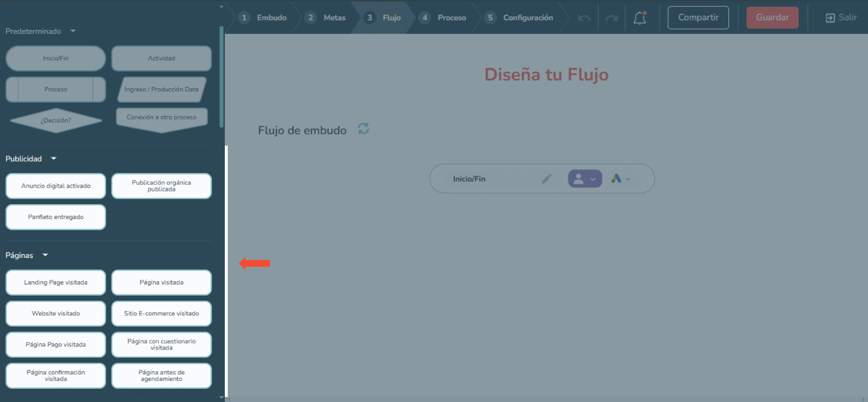
Task: Select Conexión a otro proceso shape
Action: pos(162,120)
